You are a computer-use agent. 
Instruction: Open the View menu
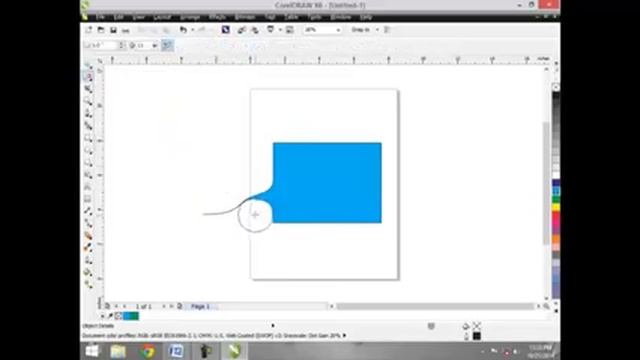[138, 17]
